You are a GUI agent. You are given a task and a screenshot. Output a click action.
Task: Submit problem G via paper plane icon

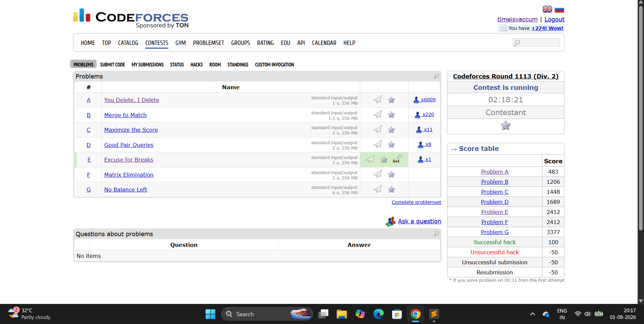point(378,189)
